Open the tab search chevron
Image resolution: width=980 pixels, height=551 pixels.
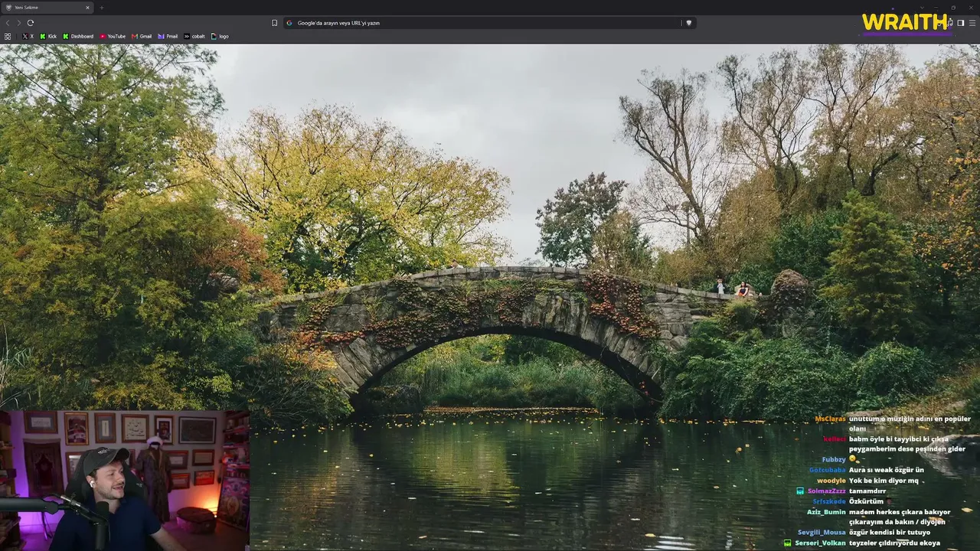coord(922,8)
